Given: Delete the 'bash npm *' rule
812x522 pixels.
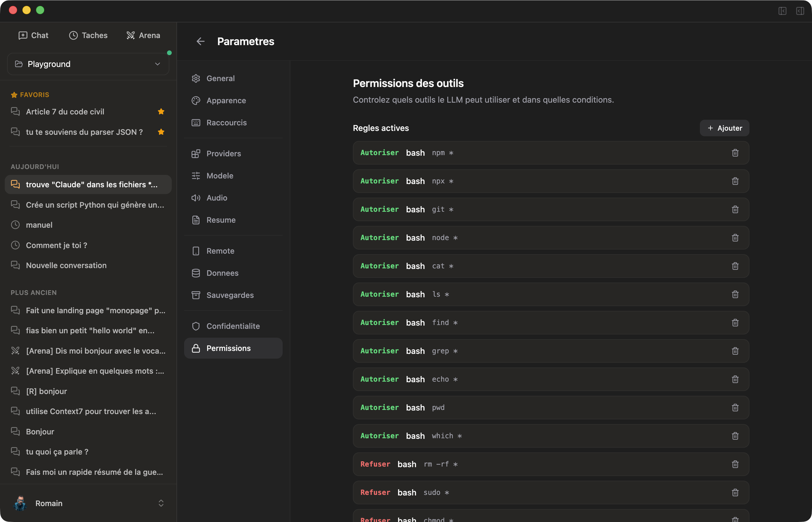Looking at the screenshot, I should pyautogui.click(x=735, y=153).
